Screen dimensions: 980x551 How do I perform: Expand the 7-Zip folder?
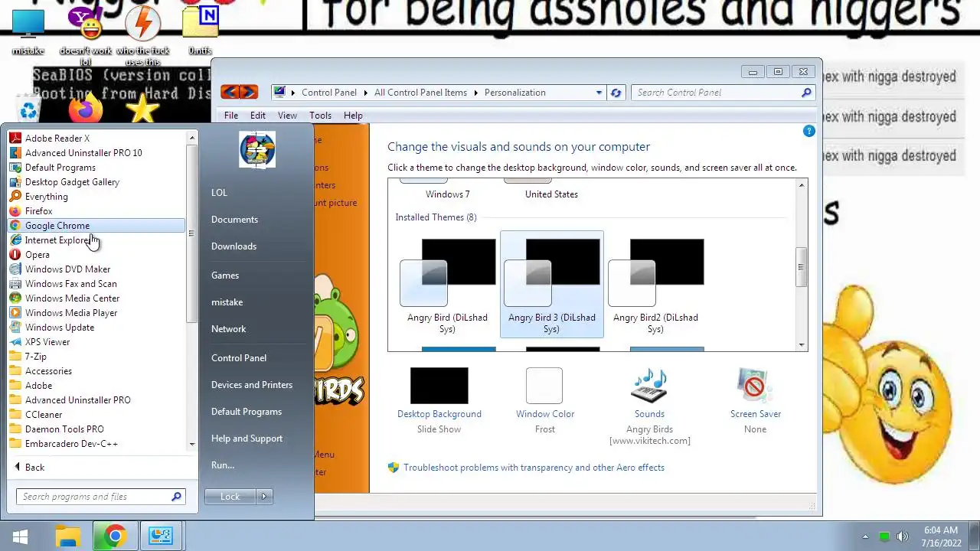(x=35, y=357)
